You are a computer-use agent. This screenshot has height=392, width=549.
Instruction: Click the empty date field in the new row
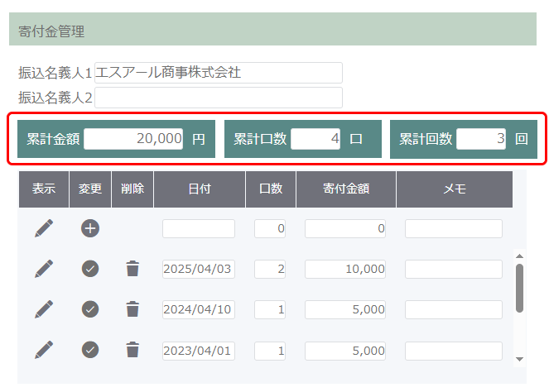pos(199,229)
